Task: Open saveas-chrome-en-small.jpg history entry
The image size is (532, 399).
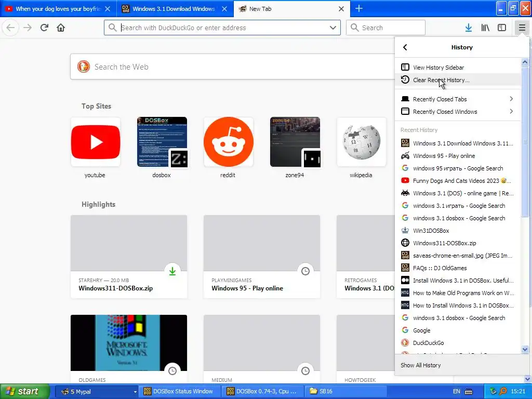Action: click(457, 256)
